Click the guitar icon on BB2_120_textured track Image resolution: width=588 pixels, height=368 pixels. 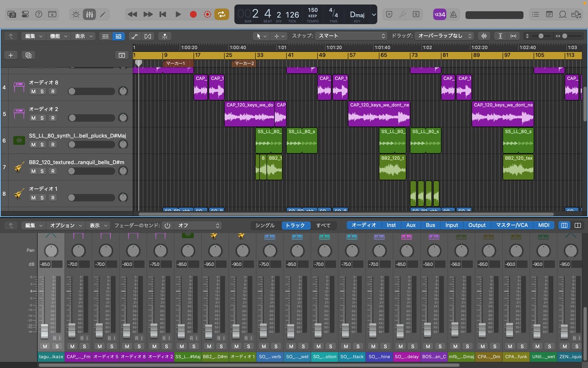tap(19, 167)
